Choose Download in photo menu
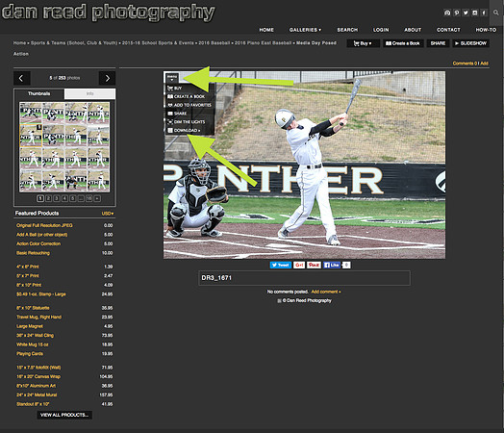504x433 pixels. coord(184,131)
